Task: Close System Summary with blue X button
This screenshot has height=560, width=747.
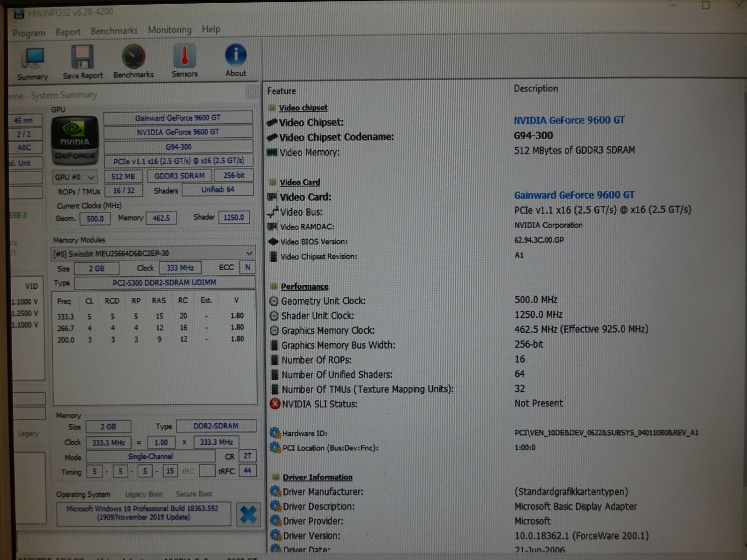Action: pos(248,515)
